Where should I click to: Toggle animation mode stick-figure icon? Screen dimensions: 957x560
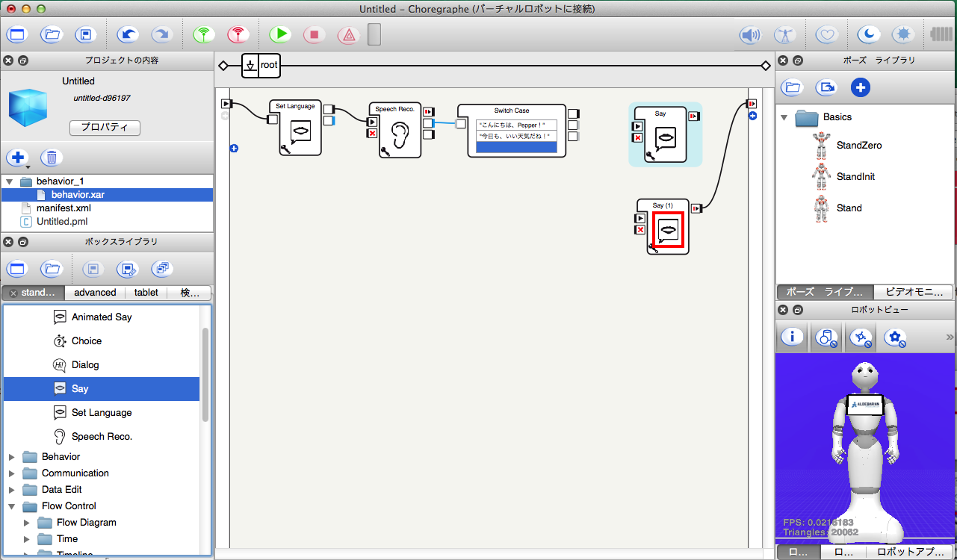(x=784, y=34)
